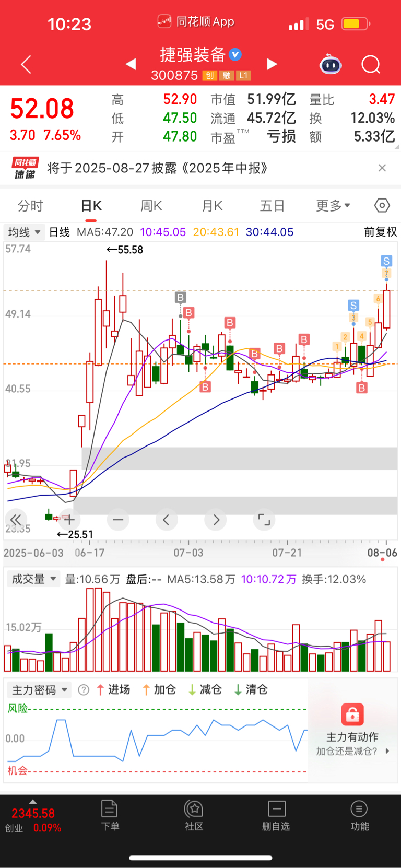401x868 pixels.
Task: Zoom out the K-line chart with minus
Action: pyautogui.click(x=118, y=520)
